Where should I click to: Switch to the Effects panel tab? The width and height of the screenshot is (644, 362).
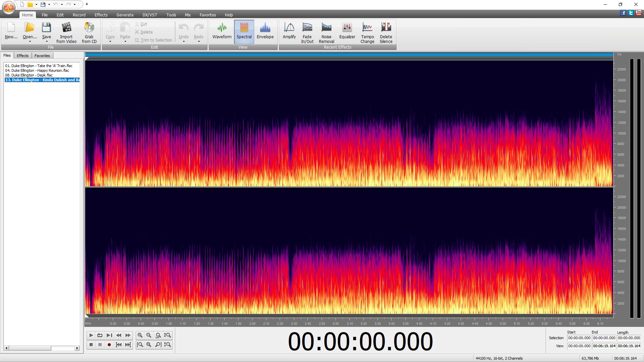click(22, 55)
